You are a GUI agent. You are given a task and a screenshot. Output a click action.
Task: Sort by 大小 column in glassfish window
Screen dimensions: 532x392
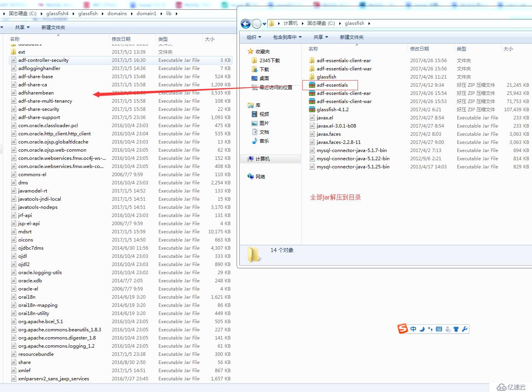pyautogui.click(x=508, y=49)
